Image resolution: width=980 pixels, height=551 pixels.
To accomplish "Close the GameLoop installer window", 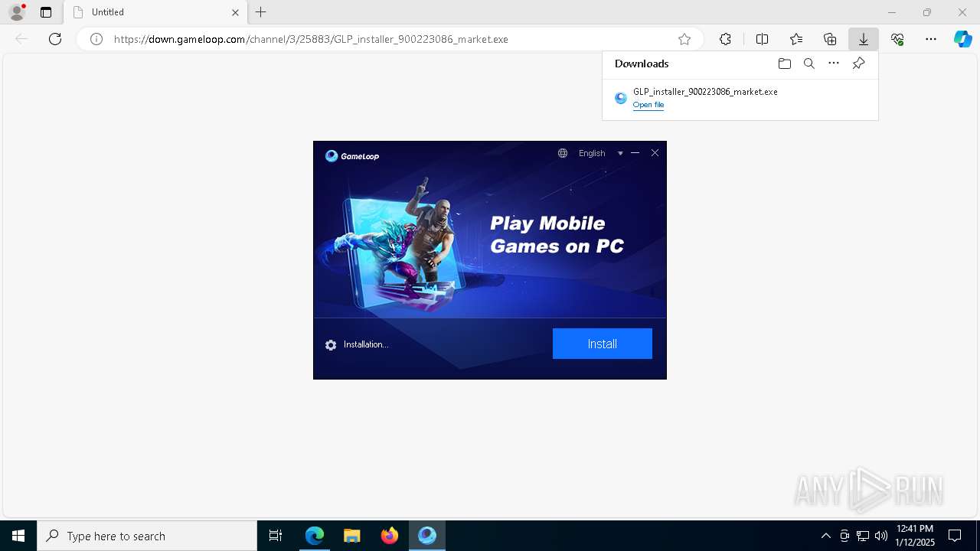I will 655,153.
